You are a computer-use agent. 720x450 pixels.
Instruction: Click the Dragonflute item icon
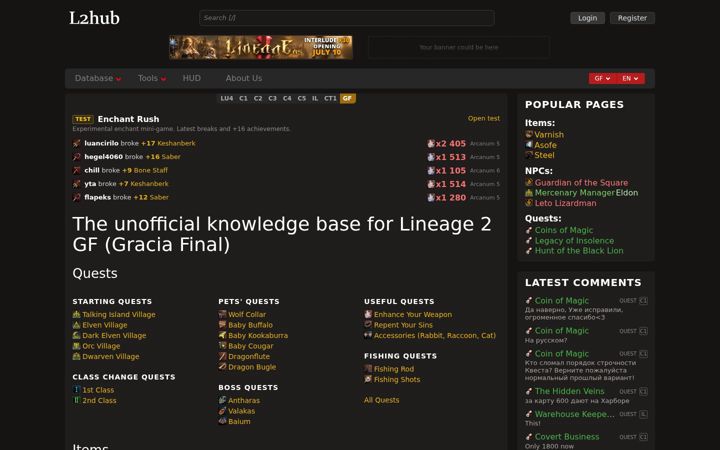point(222,356)
